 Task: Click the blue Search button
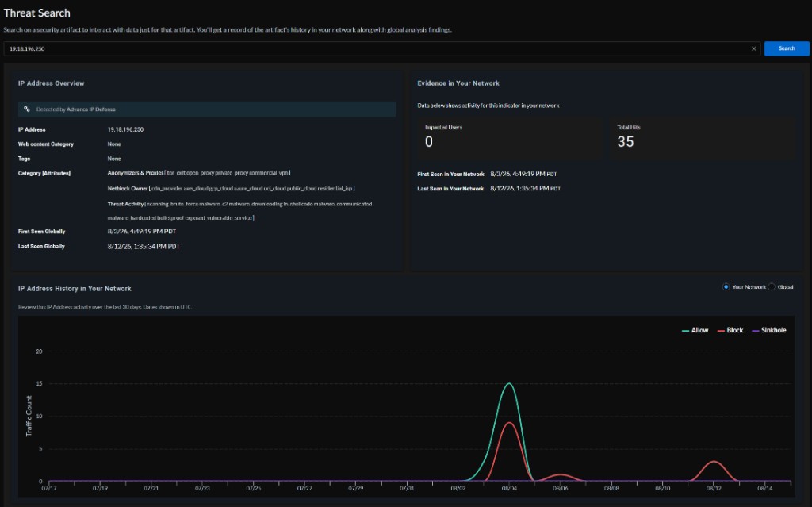tap(786, 48)
